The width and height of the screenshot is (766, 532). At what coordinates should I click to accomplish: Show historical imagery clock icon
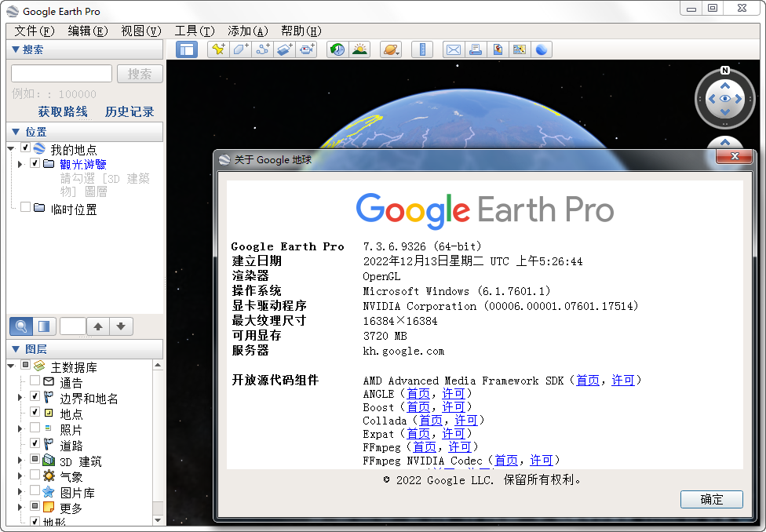pyautogui.click(x=337, y=49)
